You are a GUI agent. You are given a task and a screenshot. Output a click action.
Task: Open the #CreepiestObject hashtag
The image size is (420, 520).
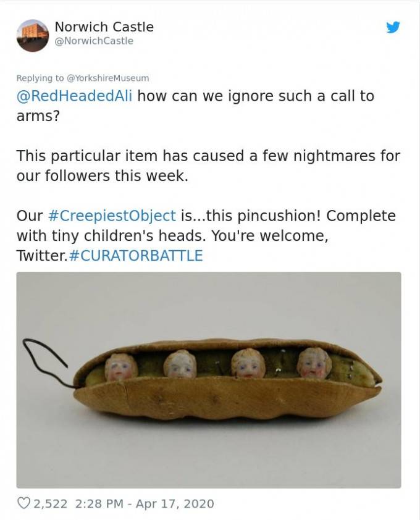click(x=112, y=216)
